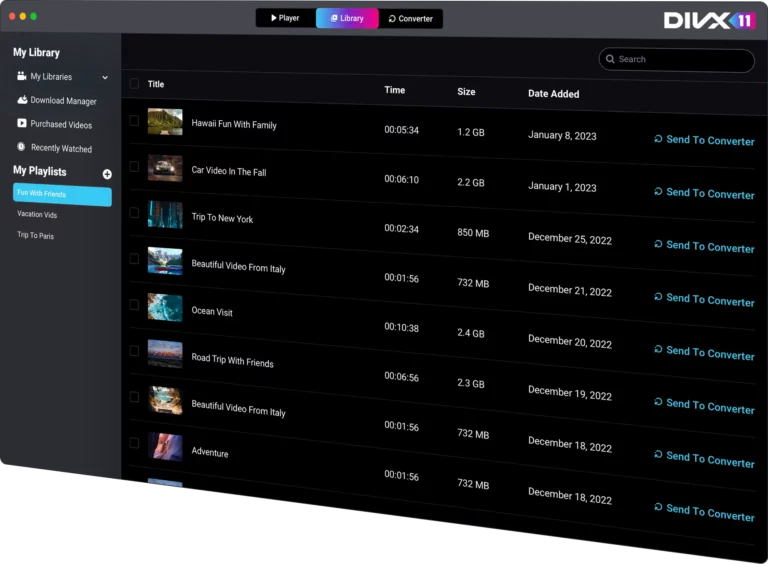Click the My Library heading

(36, 52)
